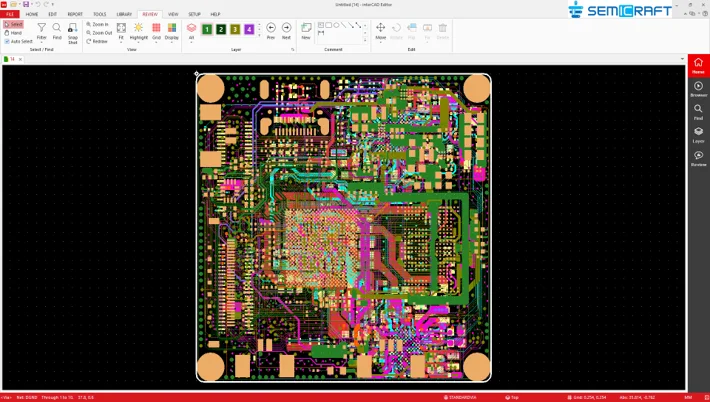Expand the Display dropdown
This screenshot has width=710, height=402.
point(172,43)
